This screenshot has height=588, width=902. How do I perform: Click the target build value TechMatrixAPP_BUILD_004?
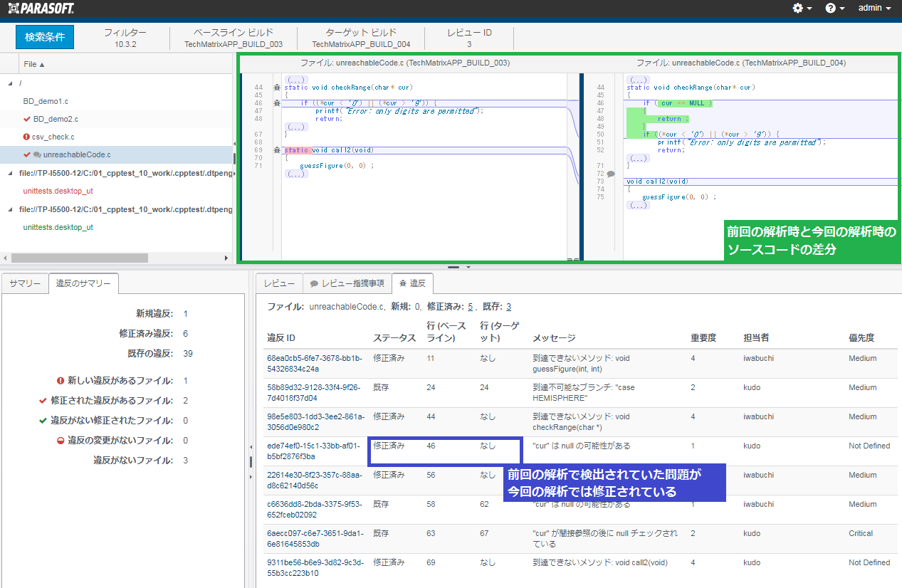[x=361, y=44]
